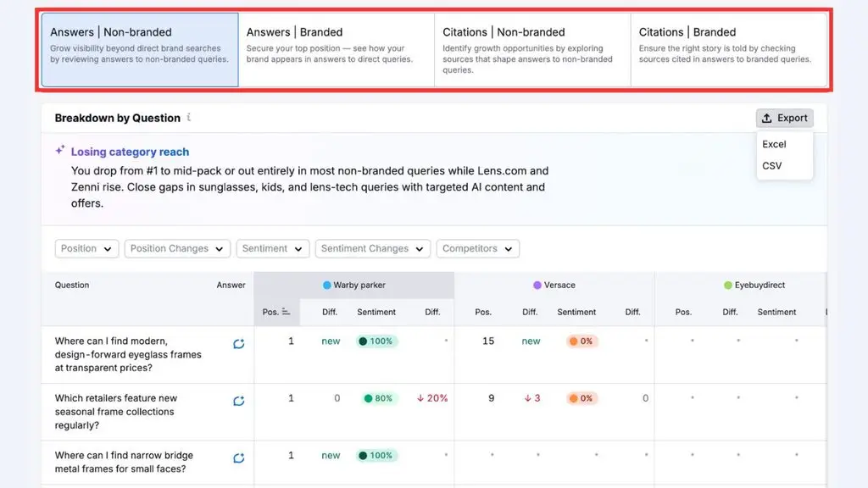The width and height of the screenshot is (868, 488).
Task: Click the Losing category reach heading
Action: (x=130, y=152)
